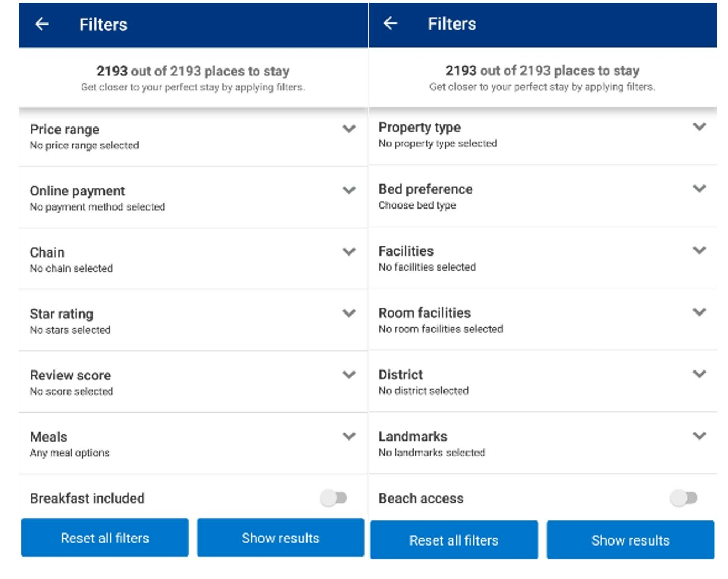This screenshot has width=728, height=579.
Task: Open the Meals filter row
Action: (192, 444)
